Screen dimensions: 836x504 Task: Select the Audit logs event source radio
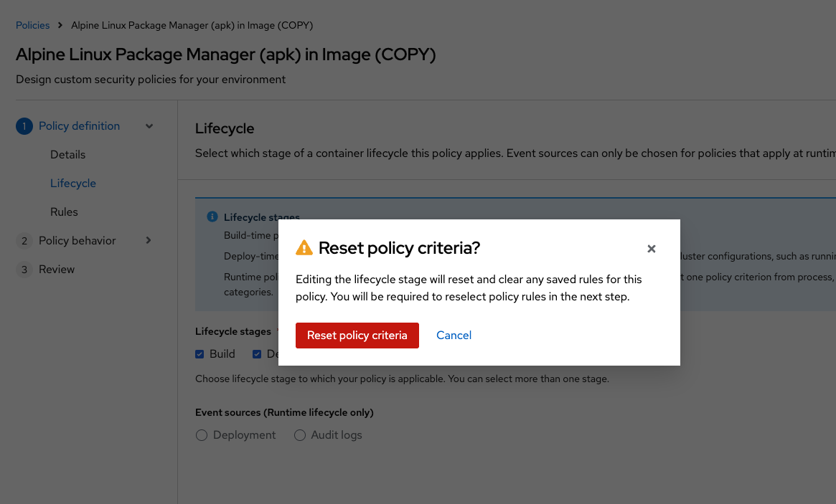click(300, 435)
